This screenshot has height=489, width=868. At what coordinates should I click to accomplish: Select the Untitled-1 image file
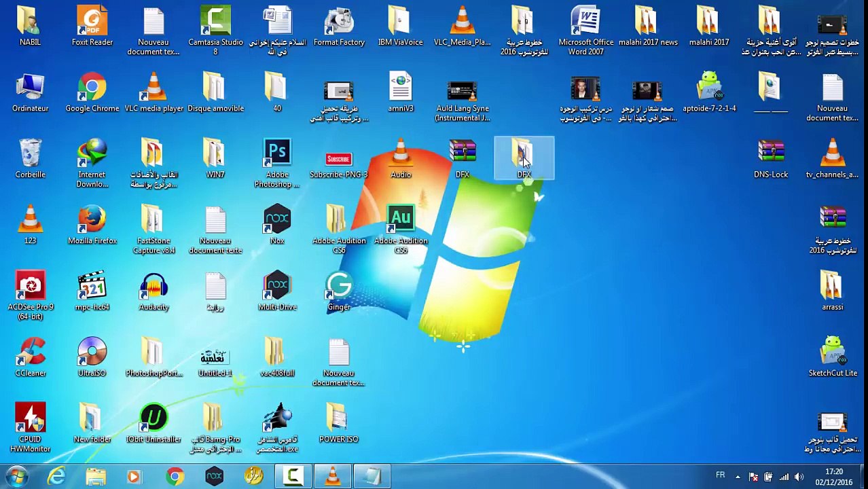(215, 361)
